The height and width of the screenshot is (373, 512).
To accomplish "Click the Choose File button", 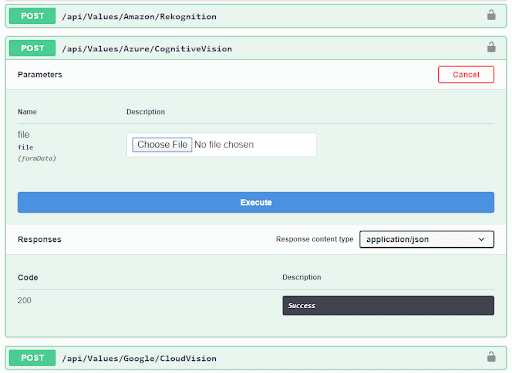I will 162,145.
